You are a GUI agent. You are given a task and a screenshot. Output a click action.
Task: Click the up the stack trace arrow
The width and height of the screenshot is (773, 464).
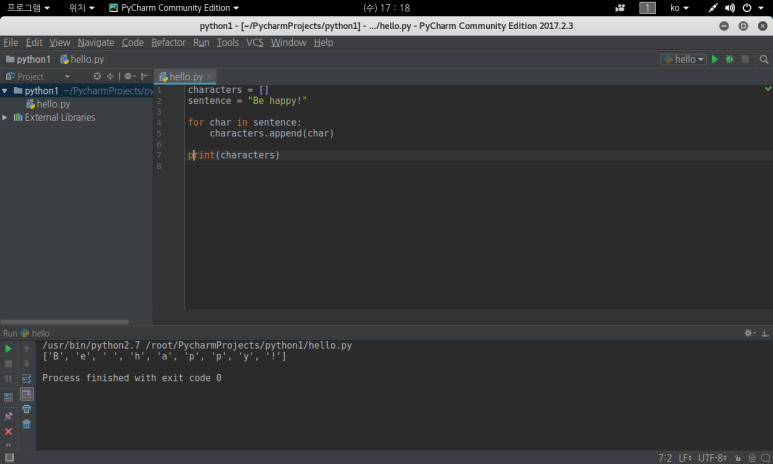[x=27, y=349]
